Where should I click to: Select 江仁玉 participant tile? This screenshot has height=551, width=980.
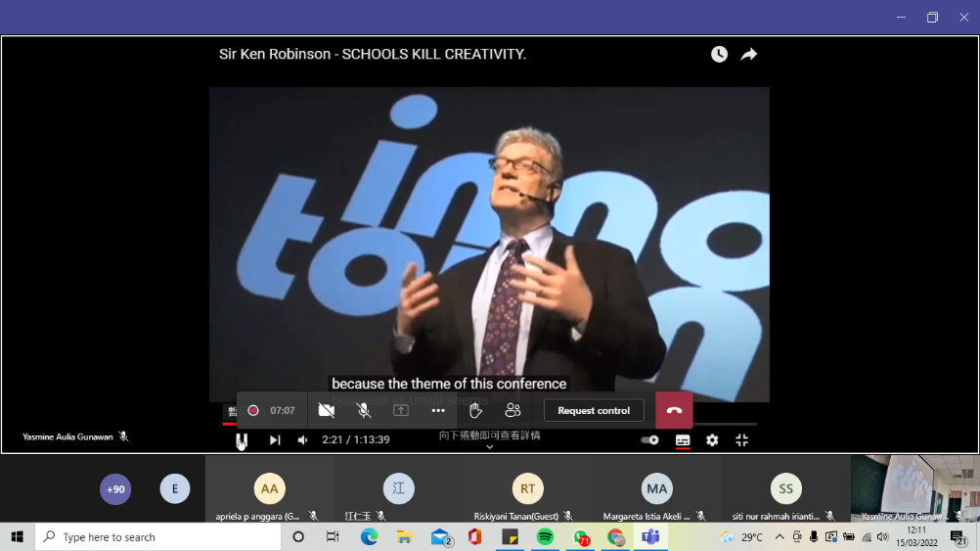(399, 489)
